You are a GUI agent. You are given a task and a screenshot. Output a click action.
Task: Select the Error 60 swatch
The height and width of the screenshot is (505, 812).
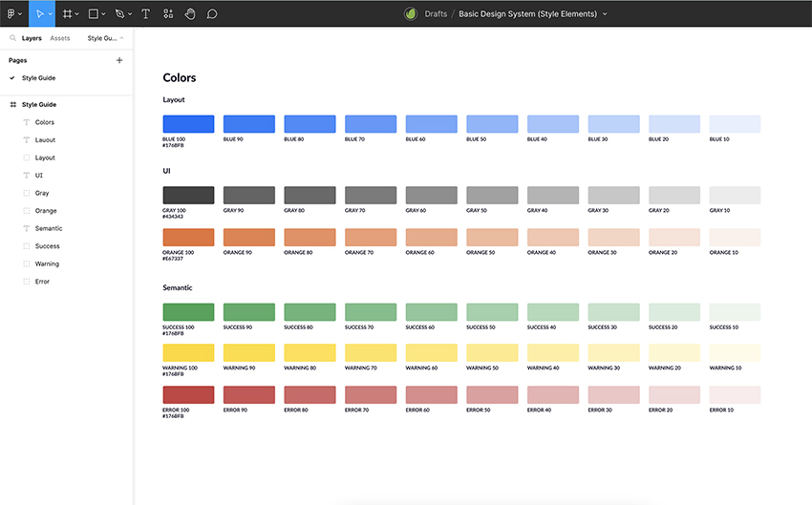coord(432,395)
